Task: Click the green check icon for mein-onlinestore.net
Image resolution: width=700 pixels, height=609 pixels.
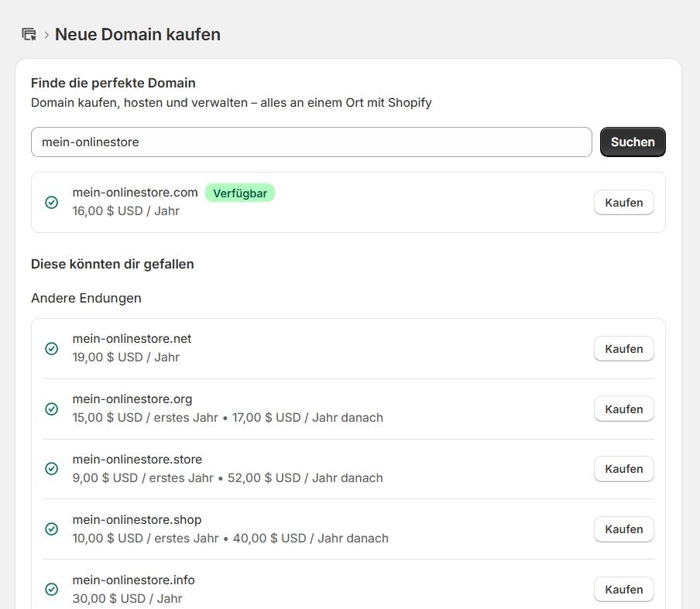Action: coord(51,348)
